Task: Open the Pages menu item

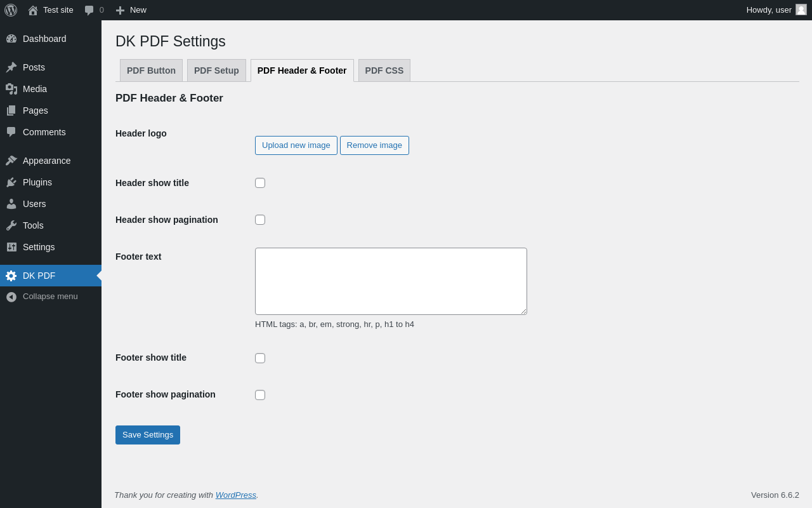Action: pos(51,110)
